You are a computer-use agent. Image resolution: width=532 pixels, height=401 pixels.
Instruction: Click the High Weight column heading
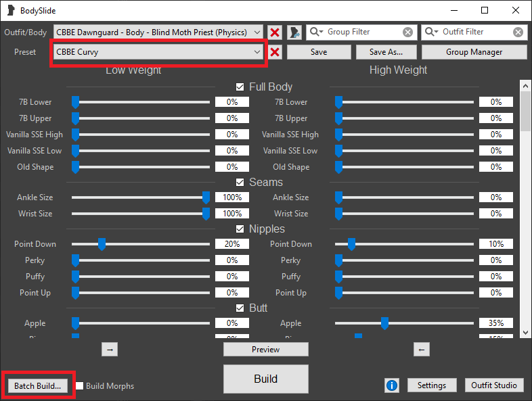(x=398, y=70)
